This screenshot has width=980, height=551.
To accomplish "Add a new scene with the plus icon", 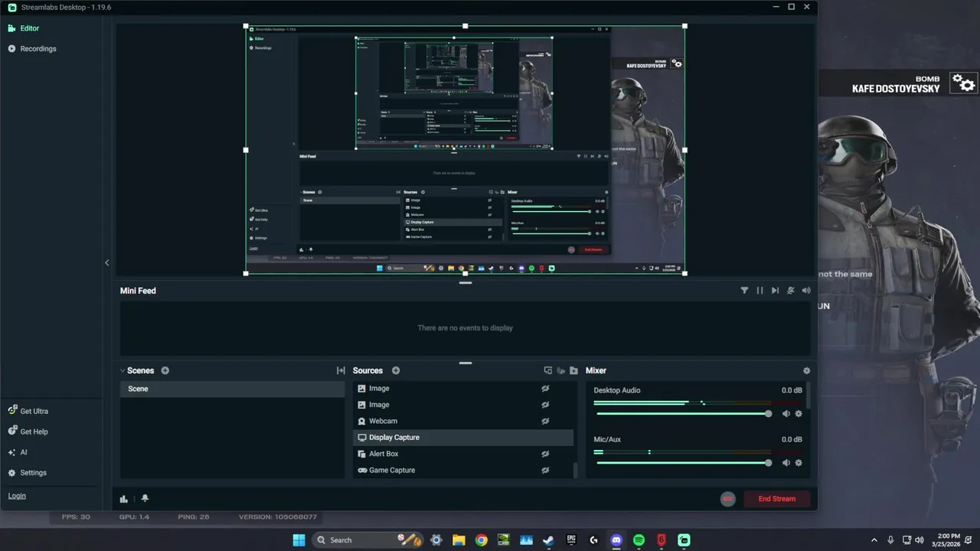I will coord(165,370).
